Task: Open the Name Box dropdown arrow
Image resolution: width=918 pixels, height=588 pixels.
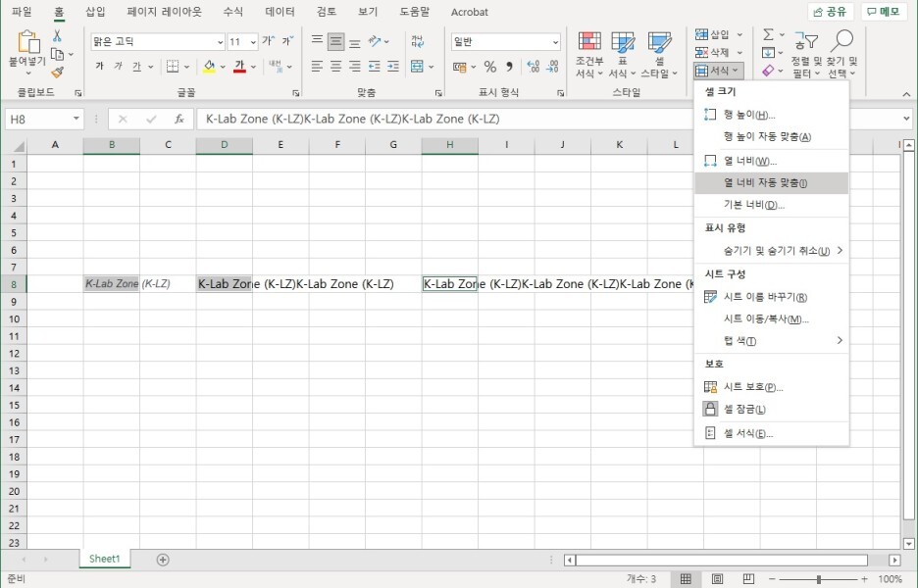Action: click(x=76, y=119)
